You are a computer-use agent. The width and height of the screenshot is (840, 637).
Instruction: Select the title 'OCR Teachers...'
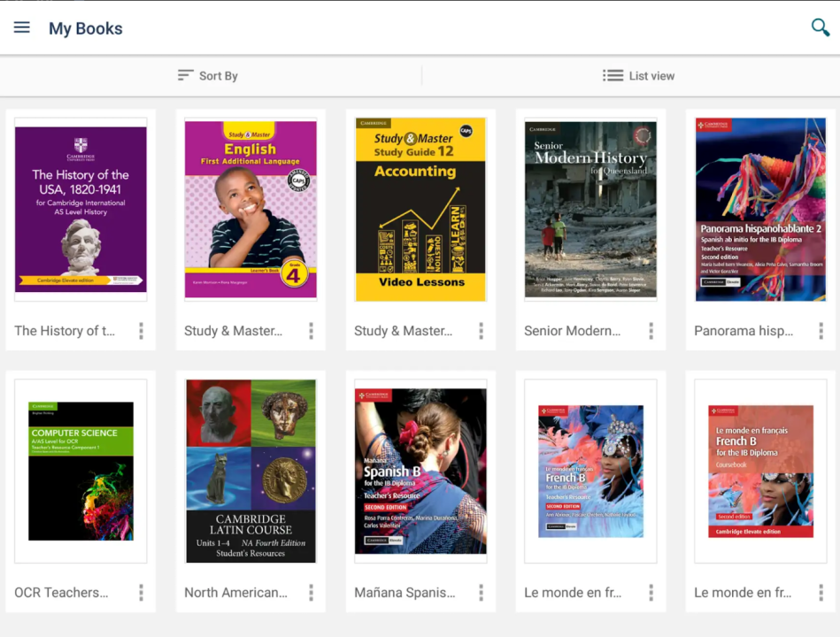(61, 593)
